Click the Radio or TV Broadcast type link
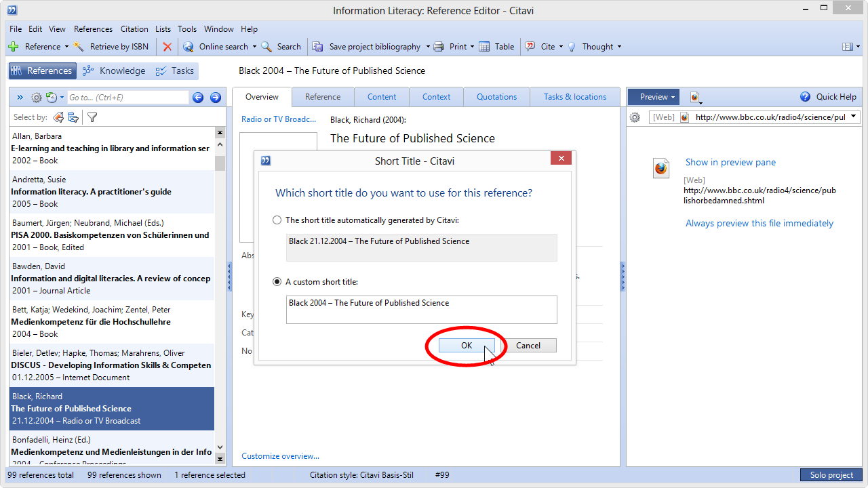868x488 pixels. (x=279, y=119)
